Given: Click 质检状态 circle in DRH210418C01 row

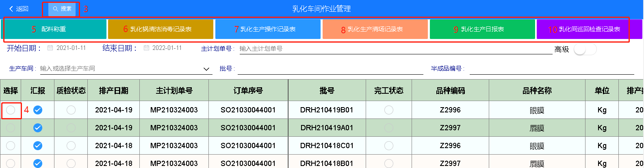Looking at the screenshot, I should click(x=71, y=146).
